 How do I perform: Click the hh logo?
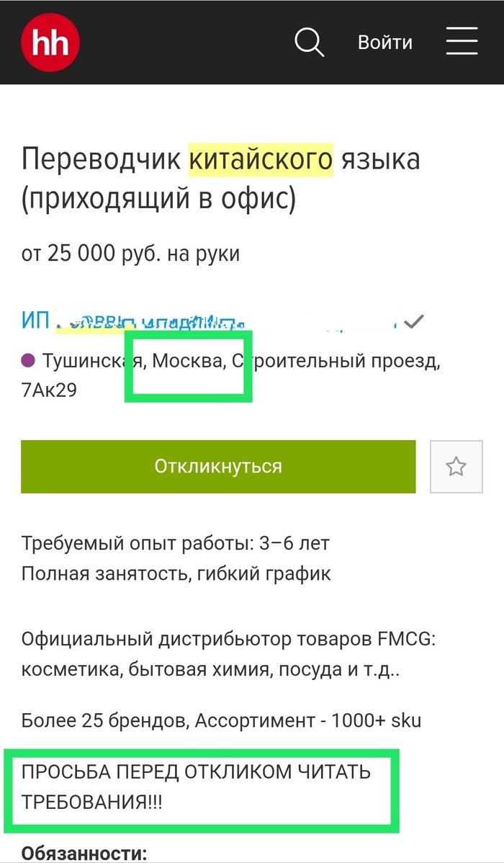click(50, 43)
